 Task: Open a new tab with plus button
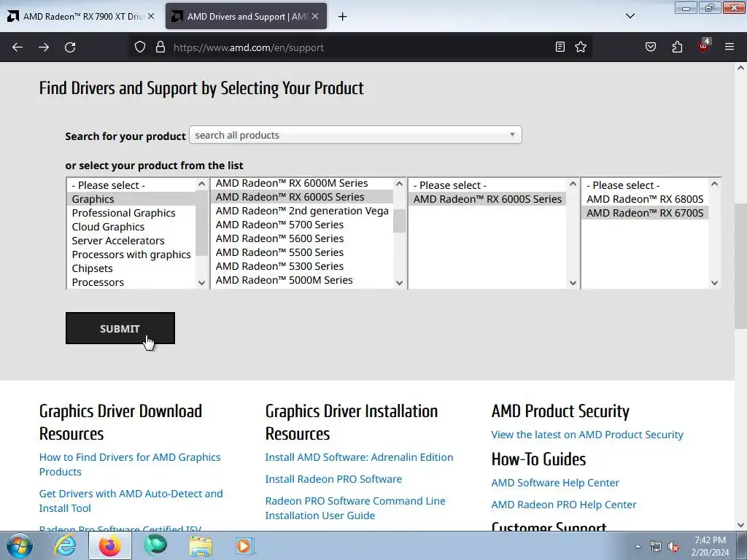343,17
